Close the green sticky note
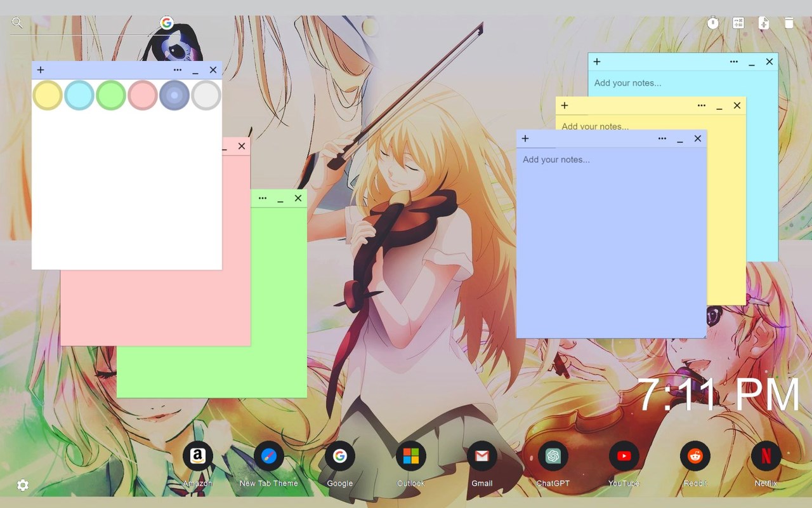The image size is (812, 508). pyautogui.click(x=298, y=198)
